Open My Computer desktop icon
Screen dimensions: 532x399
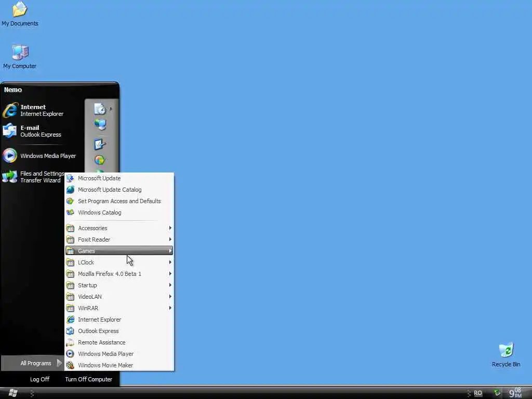pos(20,57)
